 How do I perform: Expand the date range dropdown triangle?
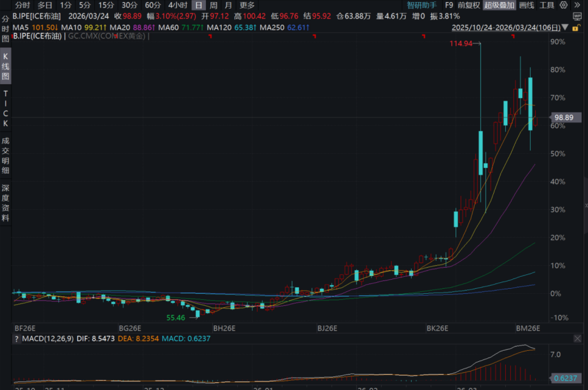[565, 27]
